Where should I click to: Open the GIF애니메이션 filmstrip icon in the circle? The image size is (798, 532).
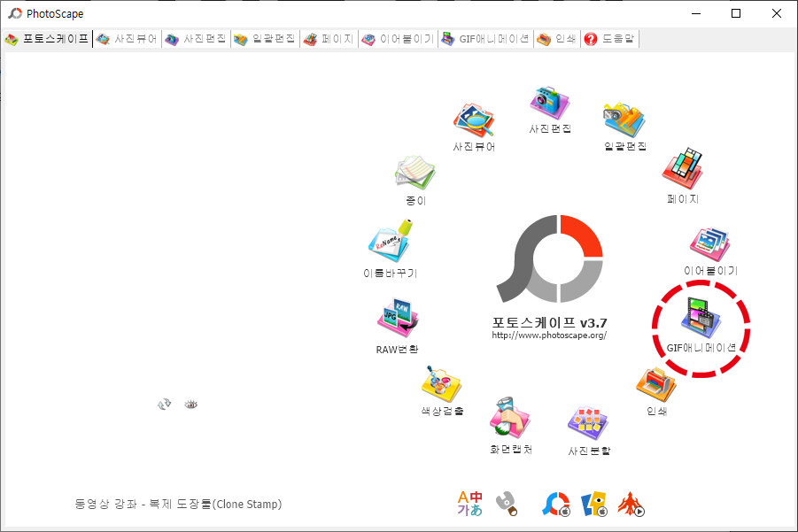[x=701, y=318]
